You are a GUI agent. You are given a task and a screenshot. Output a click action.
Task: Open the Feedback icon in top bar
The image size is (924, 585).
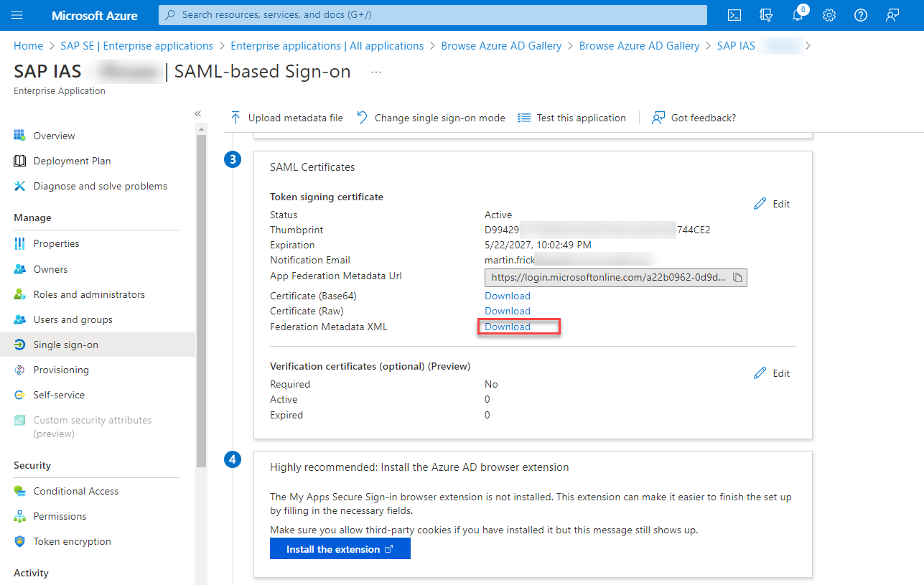[892, 15]
